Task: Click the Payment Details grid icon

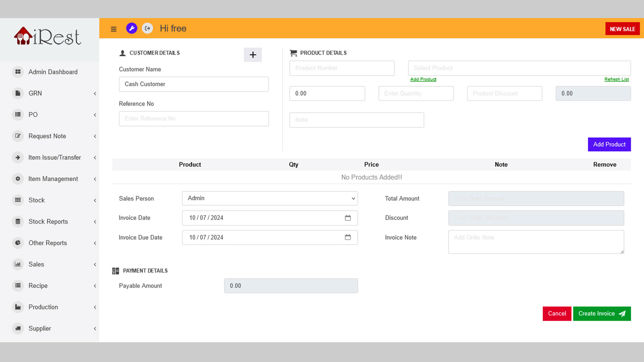Action: pos(115,270)
